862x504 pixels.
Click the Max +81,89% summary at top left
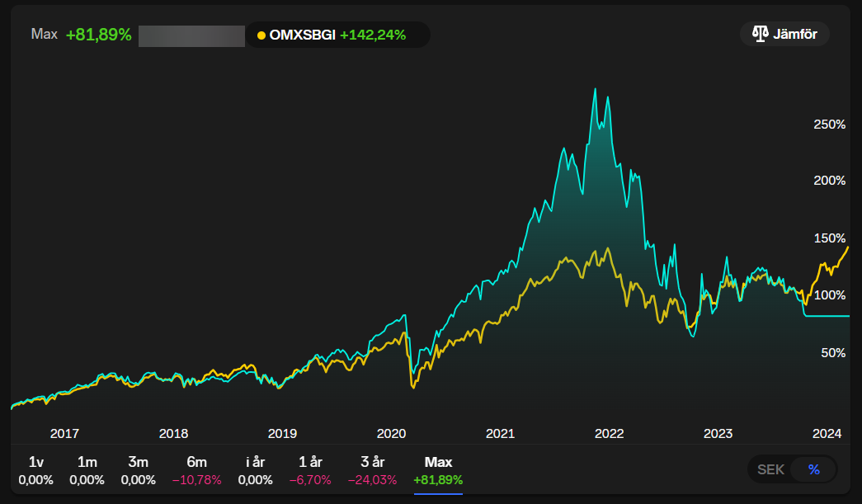pyautogui.click(x=82, y=35)
